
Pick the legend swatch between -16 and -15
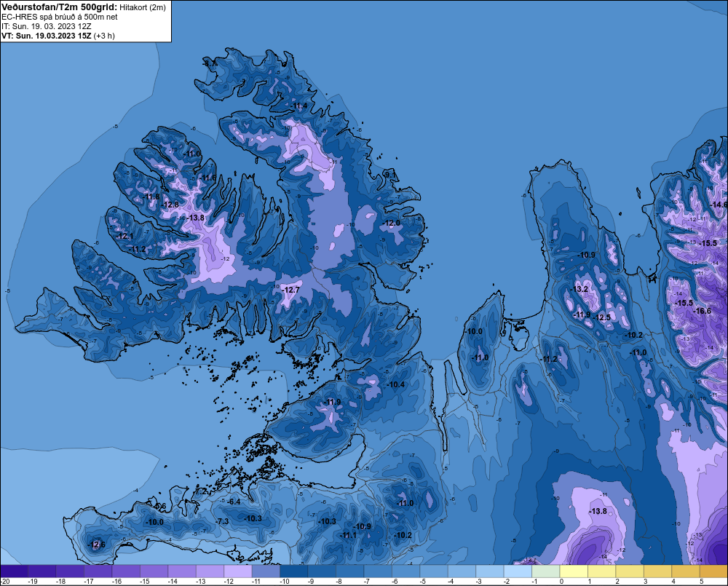pyautogui.click(x=126, y=571)
